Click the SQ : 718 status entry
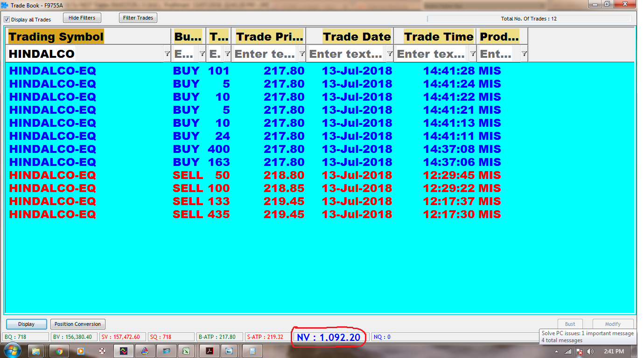 [x=171, y=337]
